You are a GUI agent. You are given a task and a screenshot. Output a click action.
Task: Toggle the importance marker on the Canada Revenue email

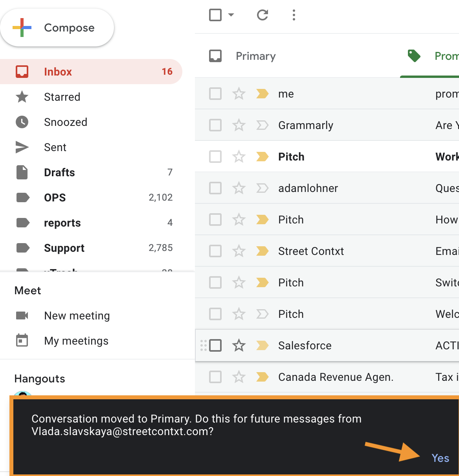pyautogui.click(x=262, y=377)
